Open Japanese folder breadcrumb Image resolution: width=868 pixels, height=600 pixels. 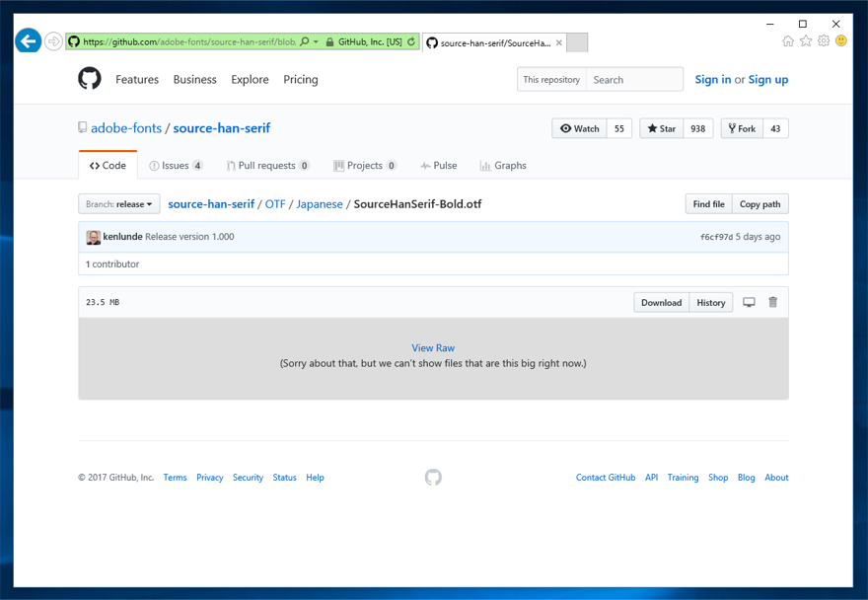pos(320,204)
